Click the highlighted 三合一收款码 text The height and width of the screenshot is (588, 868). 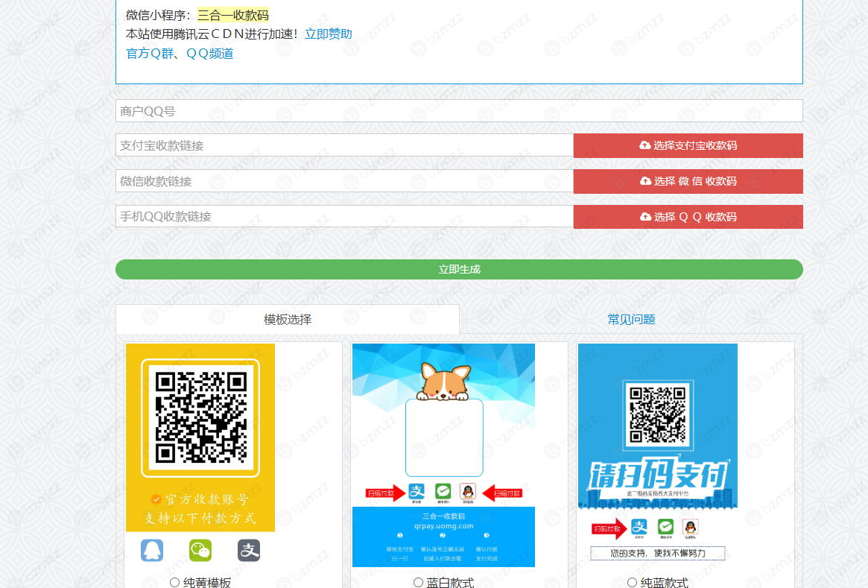tap(233, 15)
